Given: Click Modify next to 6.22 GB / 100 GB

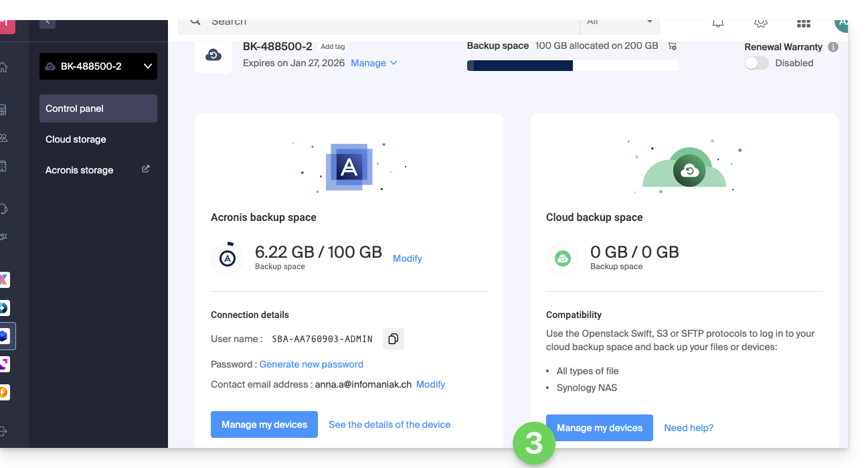Looking at the screenshot, I should (408, 258).
